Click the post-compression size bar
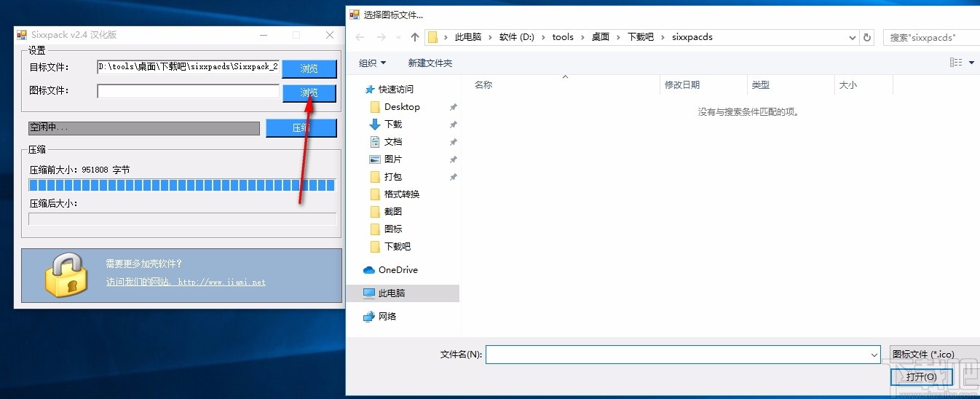Image resolution: width=980 pixels, height=399 pixels. [182, 218]
